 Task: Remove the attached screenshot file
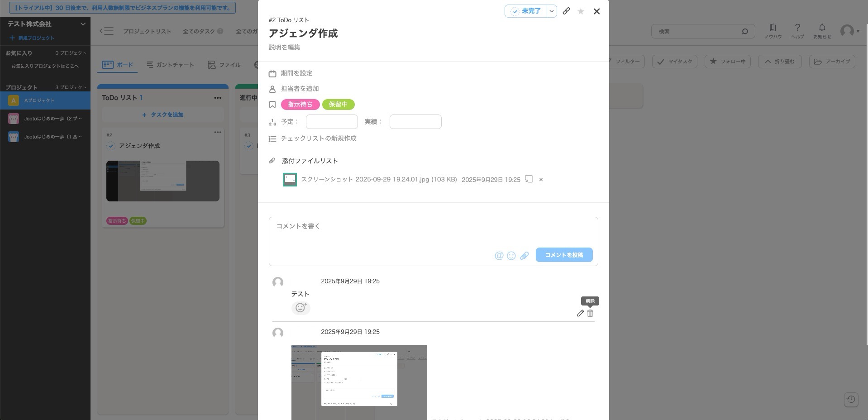(541, 180)
